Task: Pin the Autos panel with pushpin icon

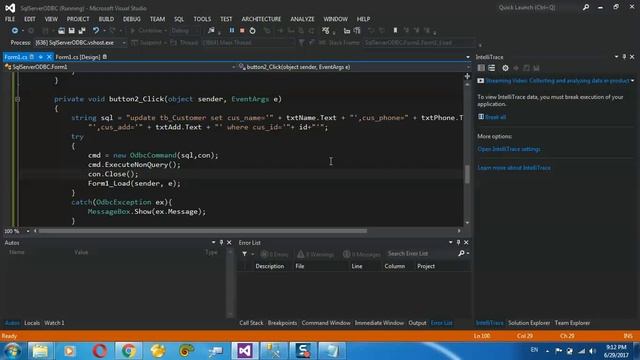Action: click(x=221, y=242)
